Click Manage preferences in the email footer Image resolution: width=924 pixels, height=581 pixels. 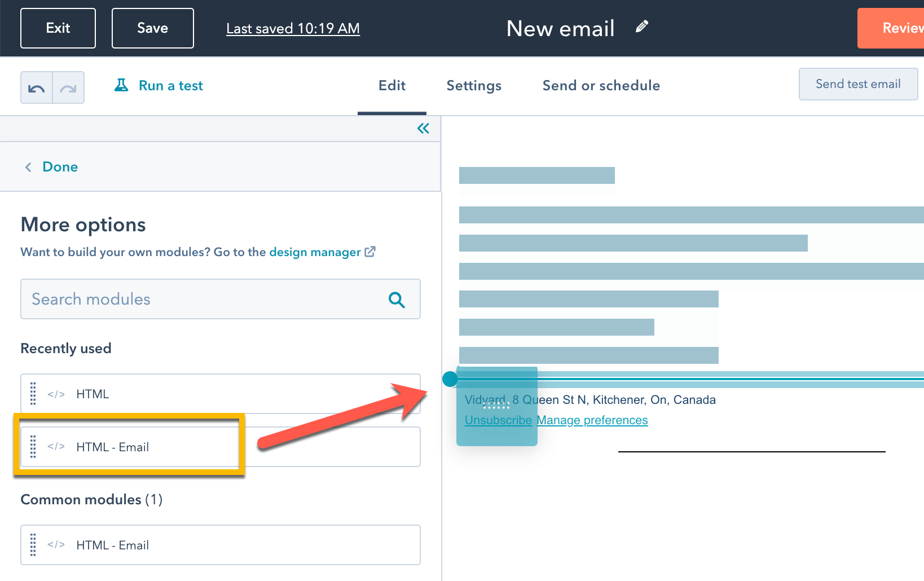(592, 420)
